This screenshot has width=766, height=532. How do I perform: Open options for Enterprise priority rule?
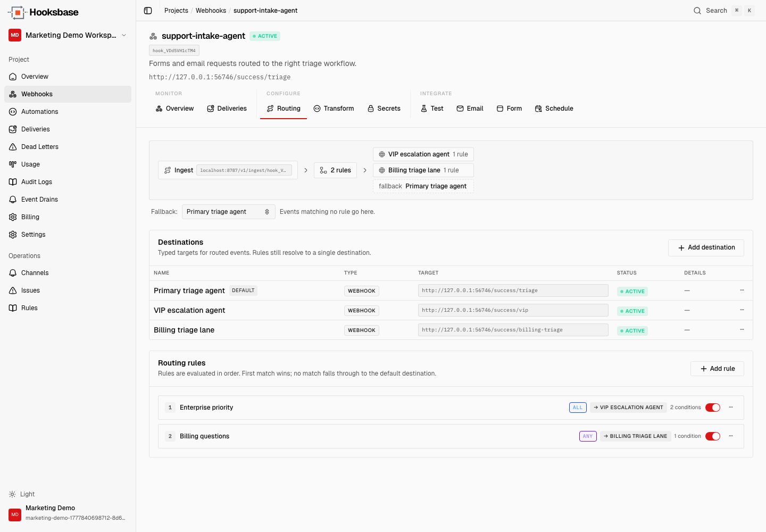[731, 408]
